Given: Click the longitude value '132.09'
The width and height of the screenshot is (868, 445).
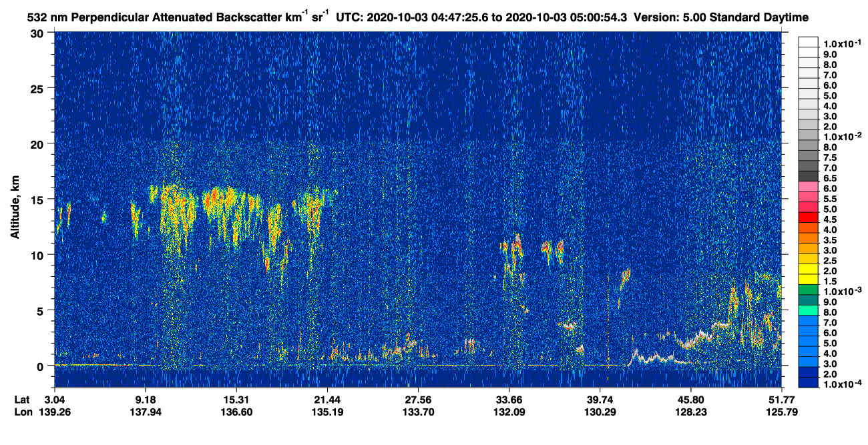Looking at the screenshot, I should (509, 412).
